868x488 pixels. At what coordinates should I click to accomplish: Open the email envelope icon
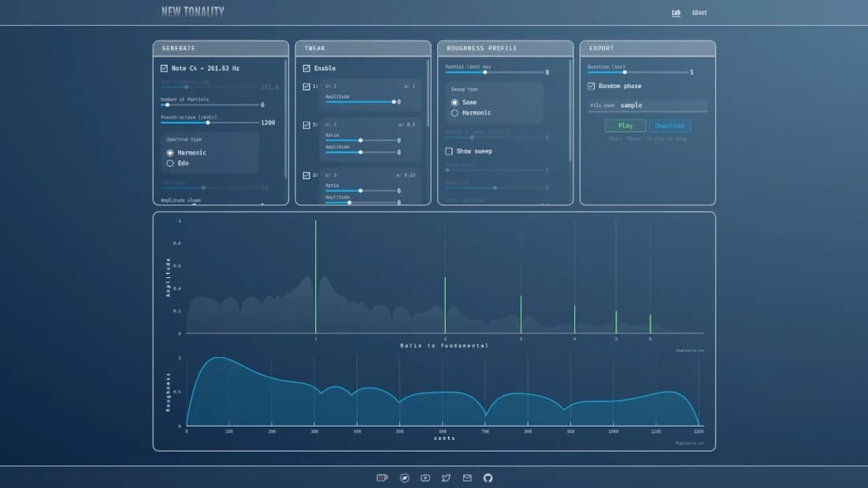point(467,478)
